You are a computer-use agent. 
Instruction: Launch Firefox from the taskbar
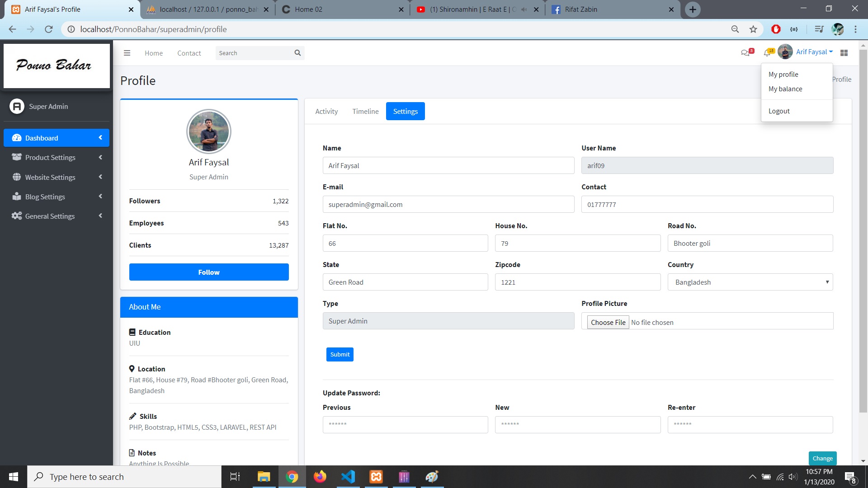(320, 476)
